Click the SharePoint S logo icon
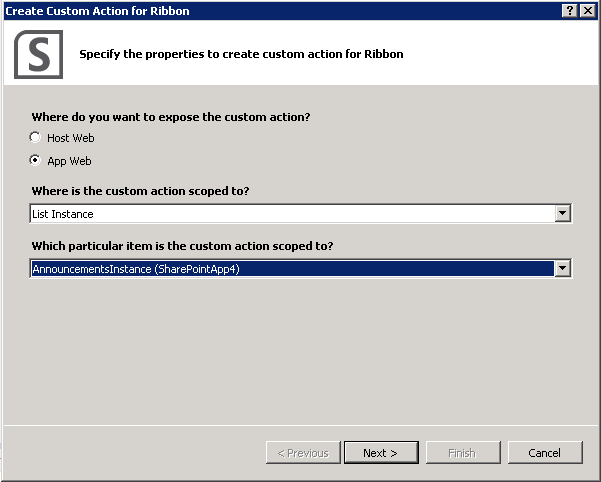This screenshot has width=601, height=482. coord(38,54)
